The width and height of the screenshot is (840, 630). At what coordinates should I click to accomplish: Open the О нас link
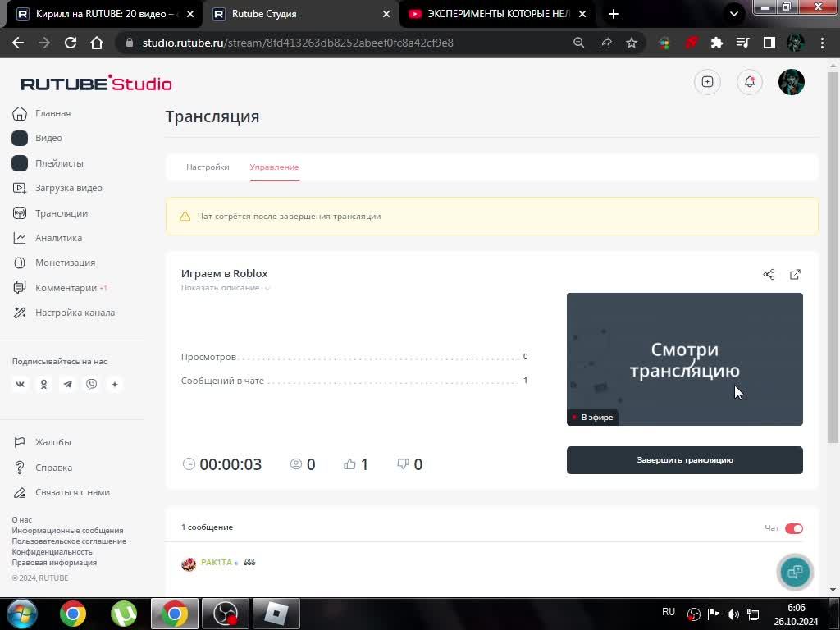pos(22,519)
